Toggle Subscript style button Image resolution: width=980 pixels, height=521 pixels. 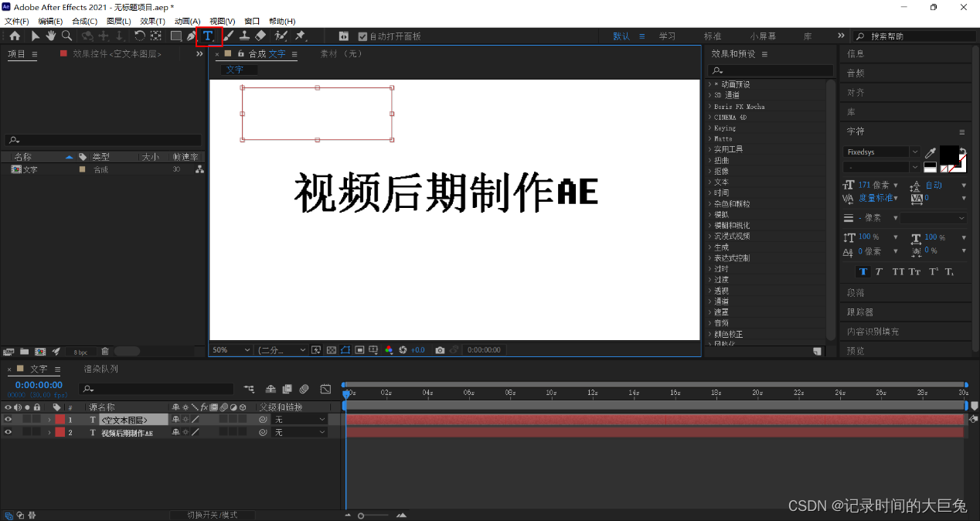point(949,272)
